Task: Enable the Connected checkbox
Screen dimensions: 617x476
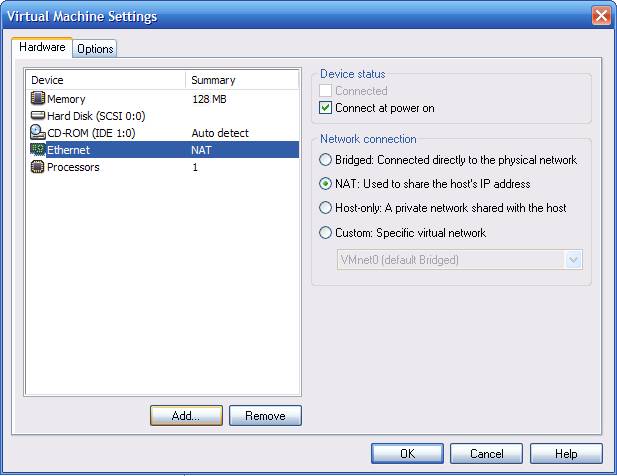Action: click(325, 90)
